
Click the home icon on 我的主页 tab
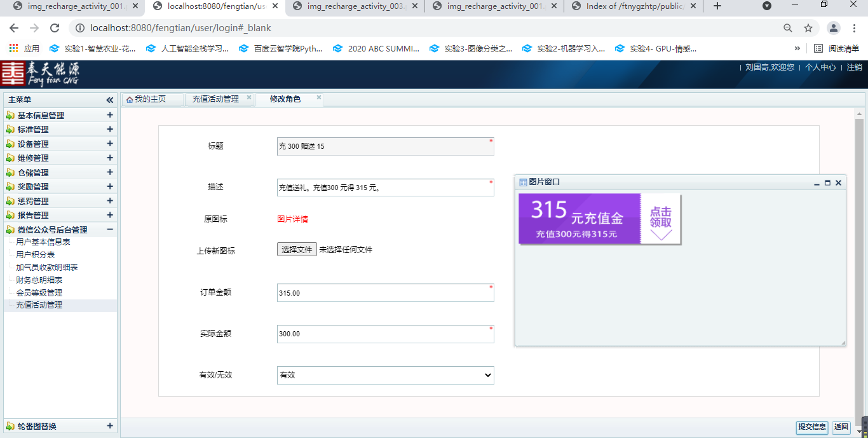tap(130, 99)
